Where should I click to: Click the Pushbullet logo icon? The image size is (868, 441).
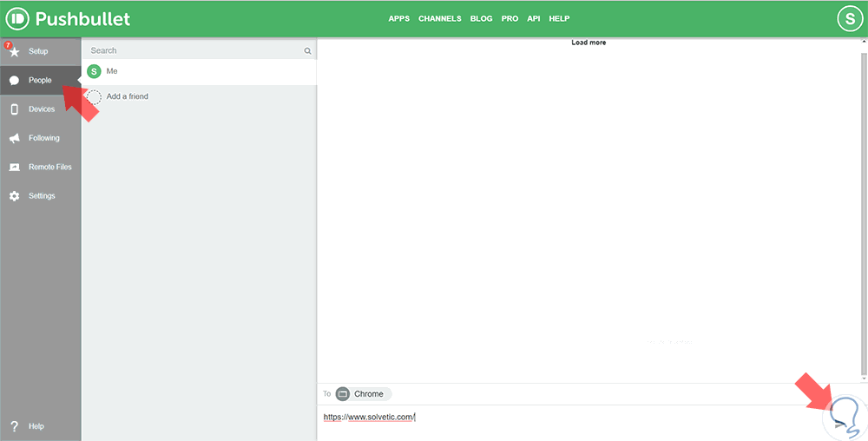[x=17, y=19]
